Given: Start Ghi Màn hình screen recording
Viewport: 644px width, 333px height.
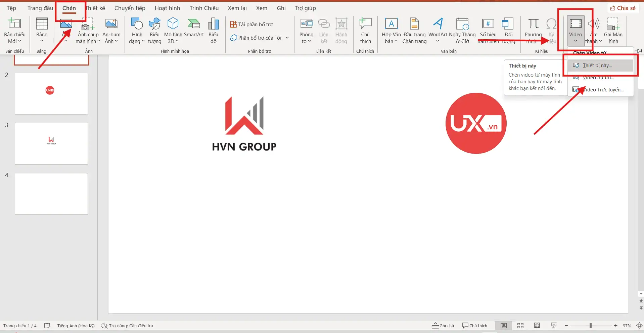Looking at the screenshot, I should 614,30.
